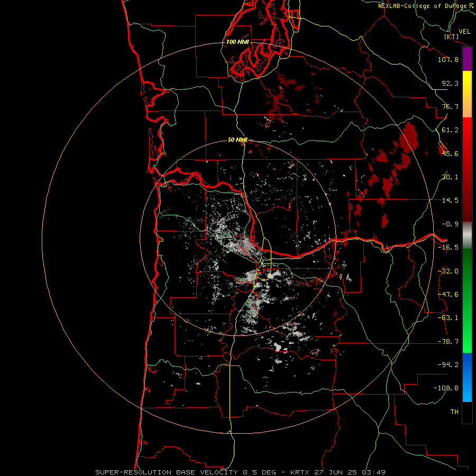Click the 45.6 legend value

tap(450, 153)
